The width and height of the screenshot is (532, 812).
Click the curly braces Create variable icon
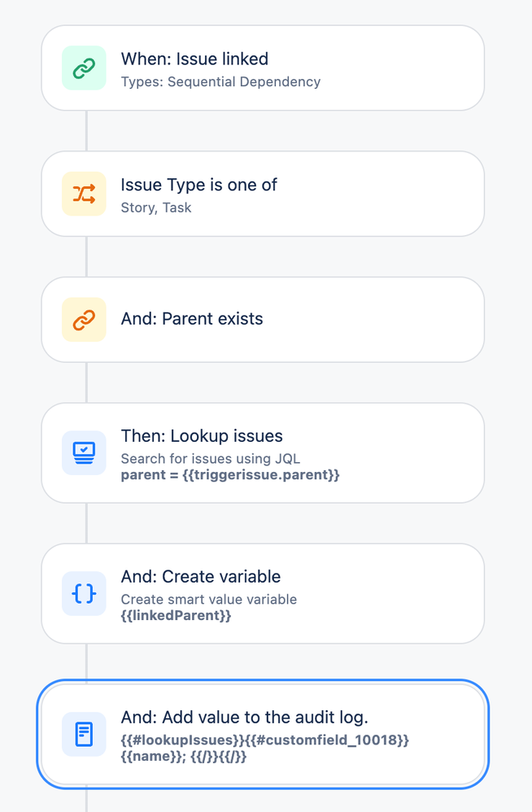pyautogui.click(x=84, y=593)
